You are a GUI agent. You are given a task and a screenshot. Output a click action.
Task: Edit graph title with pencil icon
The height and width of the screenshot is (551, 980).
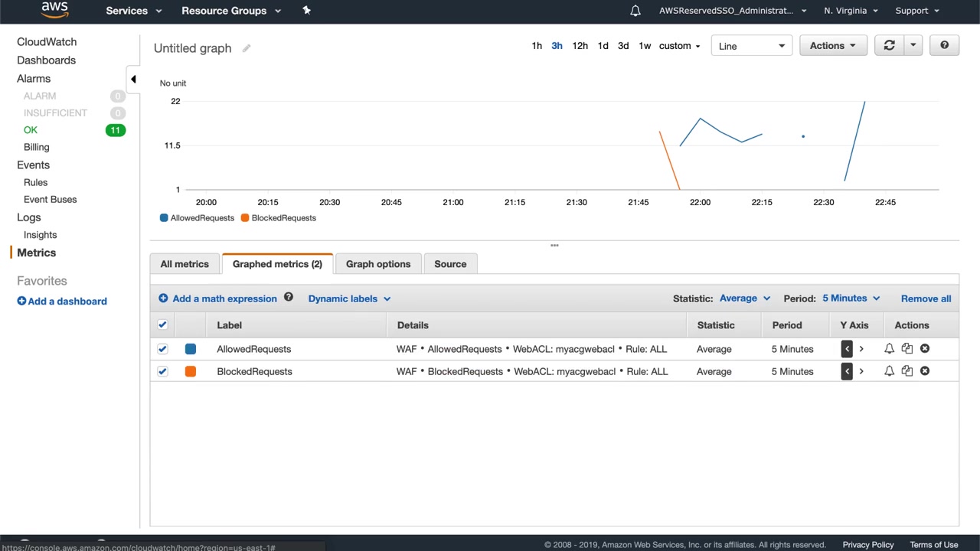click(x=247, y=48)
